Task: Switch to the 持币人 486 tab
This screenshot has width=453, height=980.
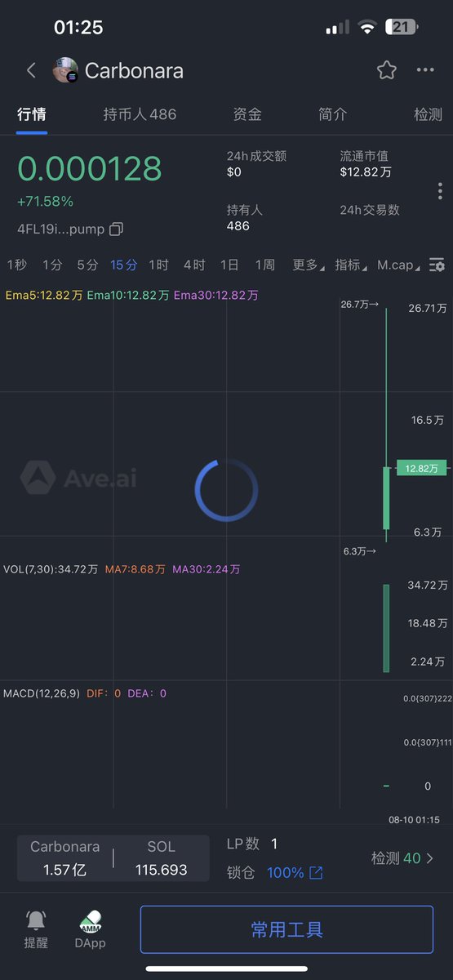Action: (x=140, y=114)
